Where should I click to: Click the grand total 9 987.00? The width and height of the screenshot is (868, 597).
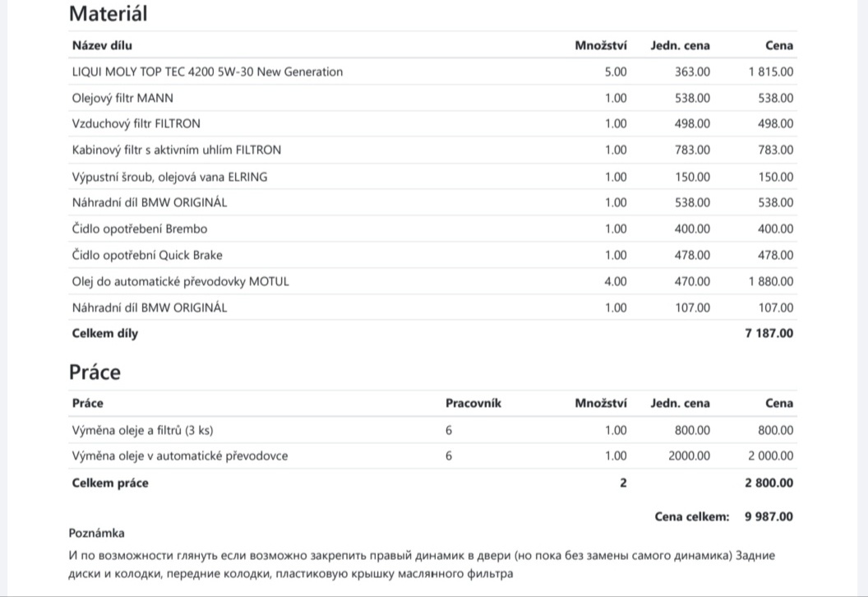tap(769, 516)
